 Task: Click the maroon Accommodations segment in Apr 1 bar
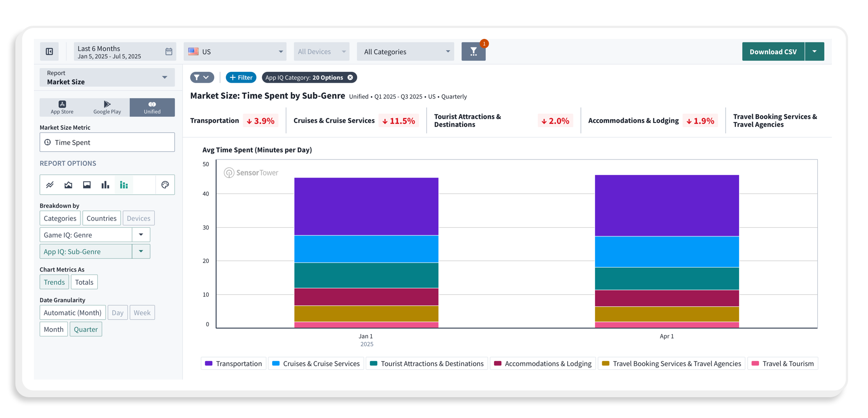[667, 298]
